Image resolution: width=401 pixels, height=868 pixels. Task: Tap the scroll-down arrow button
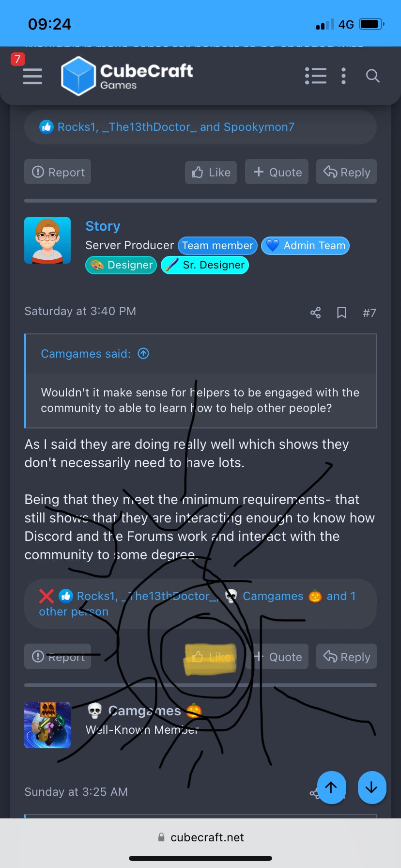click(371, 788)
